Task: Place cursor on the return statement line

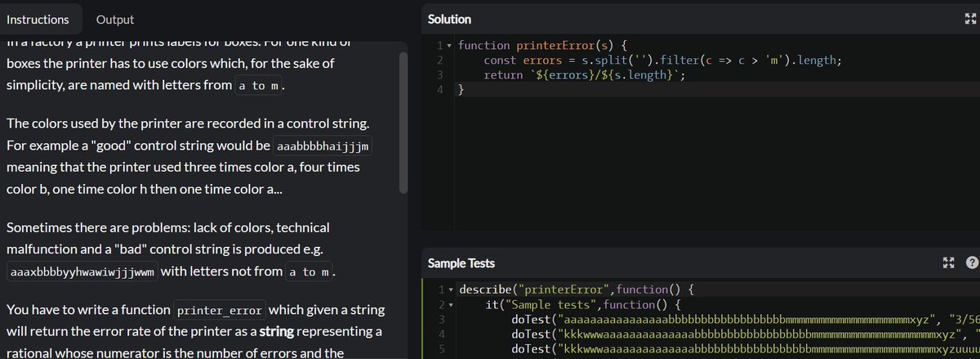Action: 584,74
